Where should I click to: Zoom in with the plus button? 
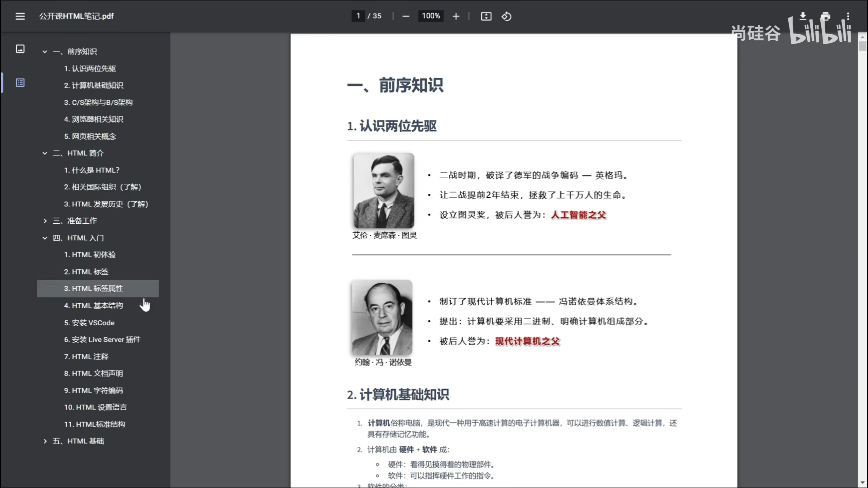456,16
